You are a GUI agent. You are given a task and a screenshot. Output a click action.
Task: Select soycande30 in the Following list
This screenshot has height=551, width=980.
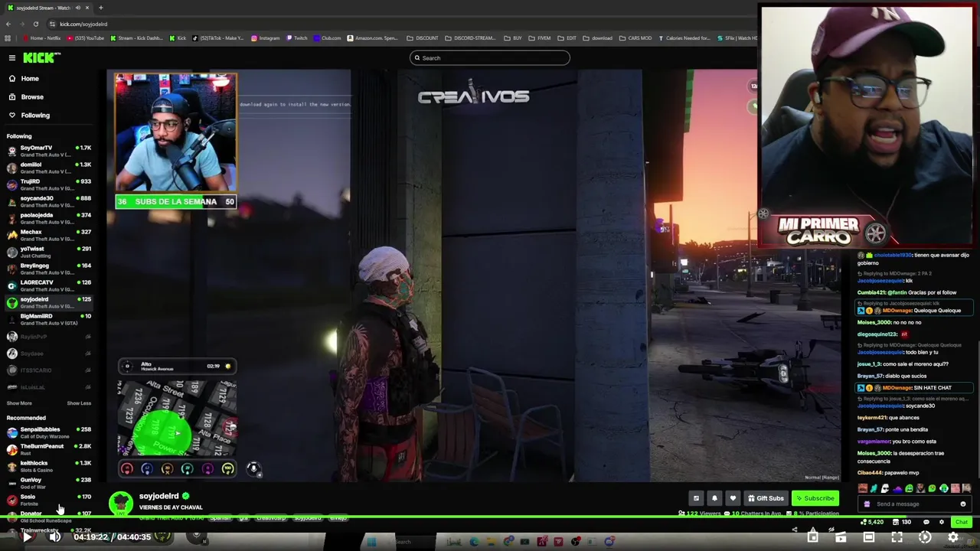[48, 201]
